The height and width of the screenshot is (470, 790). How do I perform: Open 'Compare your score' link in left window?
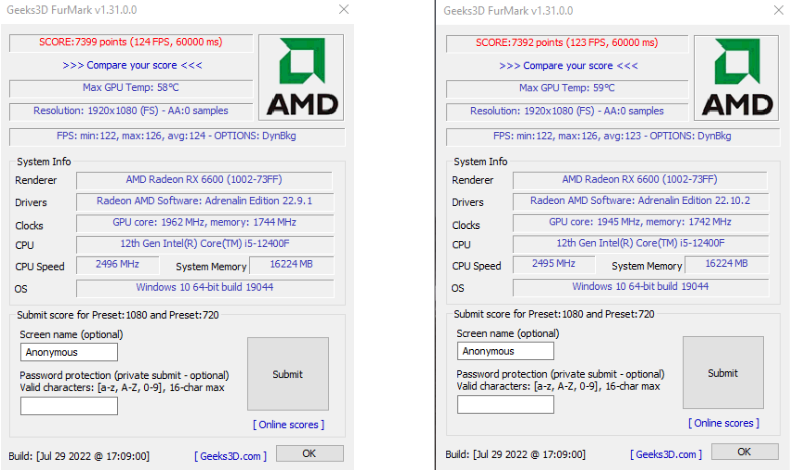[x=132, y=65]
